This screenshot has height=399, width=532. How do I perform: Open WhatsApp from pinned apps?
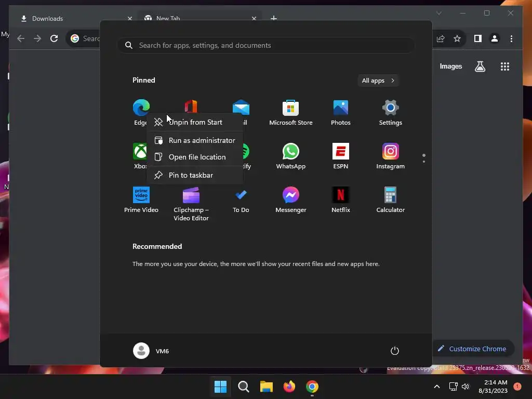(291, 156)
